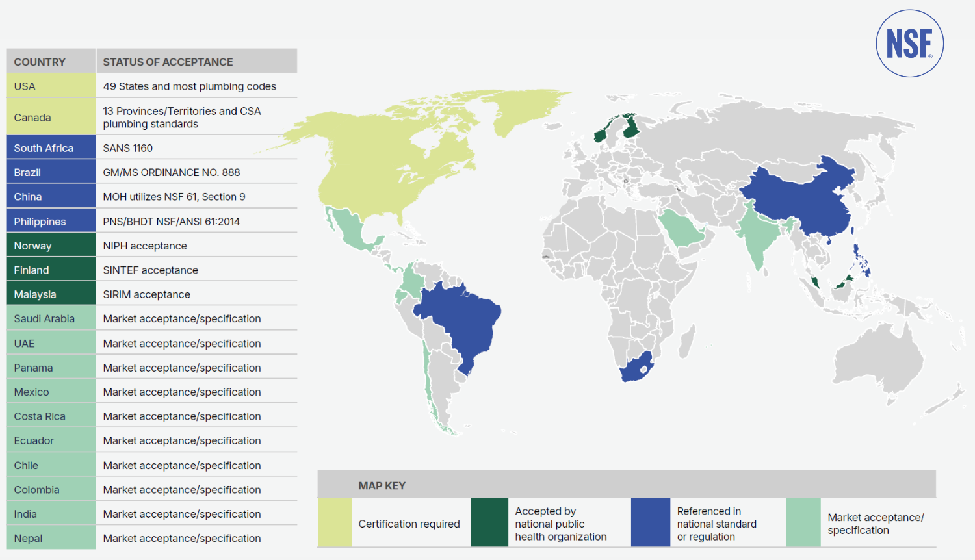This screenshot has height=560, width=975.
Task: Click the yellow Certification required key swatch
Action: click(335, 522)
